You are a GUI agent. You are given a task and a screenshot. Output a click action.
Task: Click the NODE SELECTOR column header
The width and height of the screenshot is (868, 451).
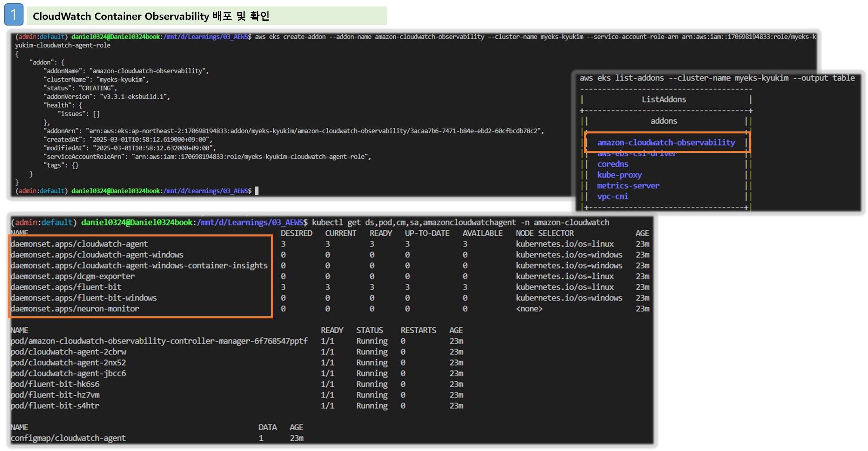click(544, 233)
